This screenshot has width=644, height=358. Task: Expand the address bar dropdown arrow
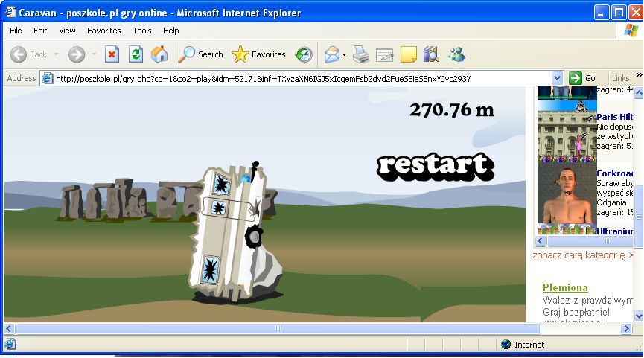[x=558, y=78]
